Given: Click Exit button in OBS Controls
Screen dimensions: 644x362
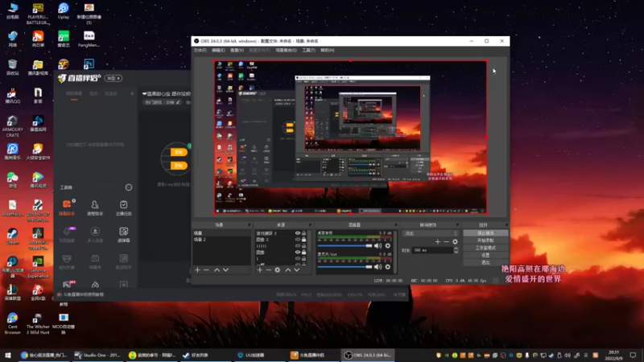Looking at the screenshot, I should [x=485, y=263].
